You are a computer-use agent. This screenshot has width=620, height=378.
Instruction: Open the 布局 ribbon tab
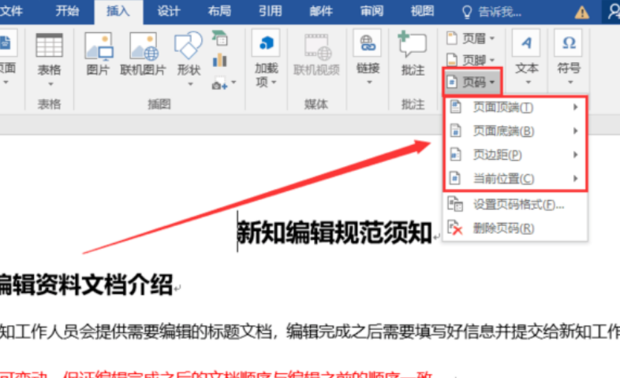tap(219, 11)
